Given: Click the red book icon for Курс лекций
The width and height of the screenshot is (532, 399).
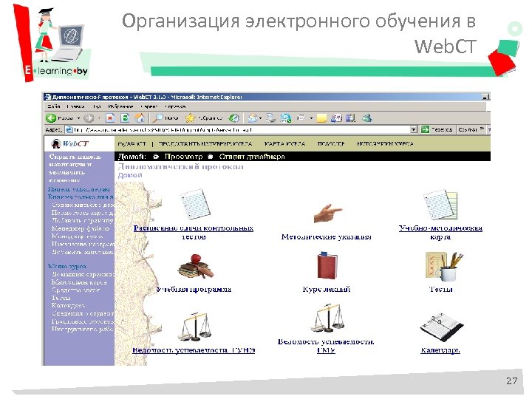Looking at the screenshot, I should (x=327, y=266).
